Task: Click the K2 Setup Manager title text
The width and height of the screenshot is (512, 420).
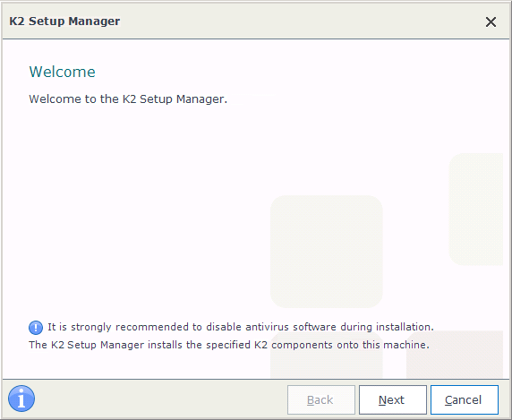Action: tap(64, 21)
